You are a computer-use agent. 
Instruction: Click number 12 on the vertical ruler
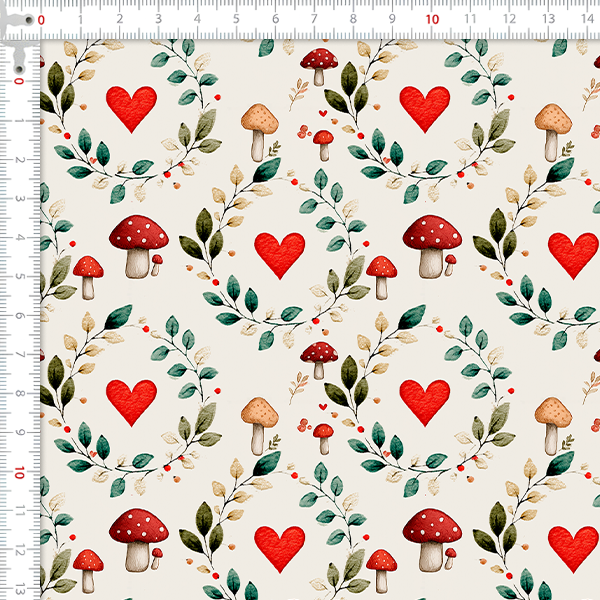[19, 550]
